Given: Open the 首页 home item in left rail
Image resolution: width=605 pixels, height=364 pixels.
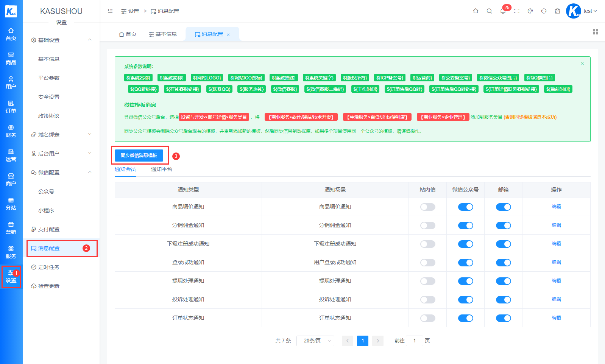Looking at the screenshot, I should pyautogui.click(x=11, y=34).
